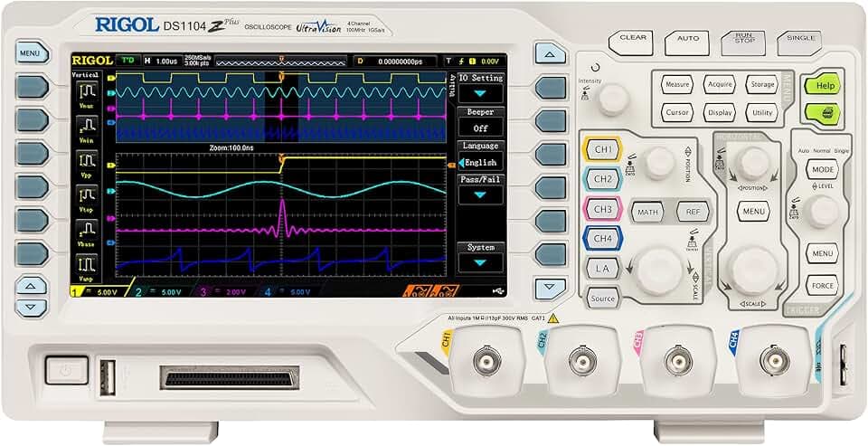The width and height of the screenshot is (868, 446).
Task: Push the power button at bottom left
Action: click(x=66, y=370)
